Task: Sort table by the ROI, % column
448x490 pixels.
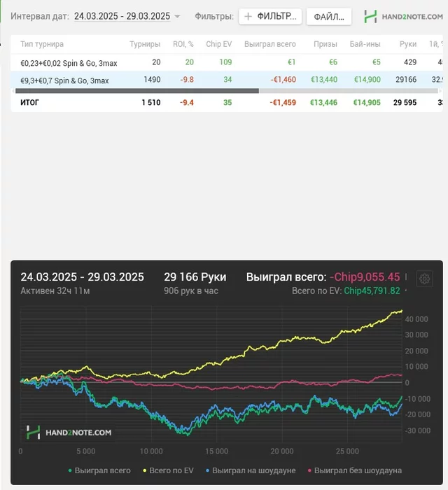Action: (183, 44)
